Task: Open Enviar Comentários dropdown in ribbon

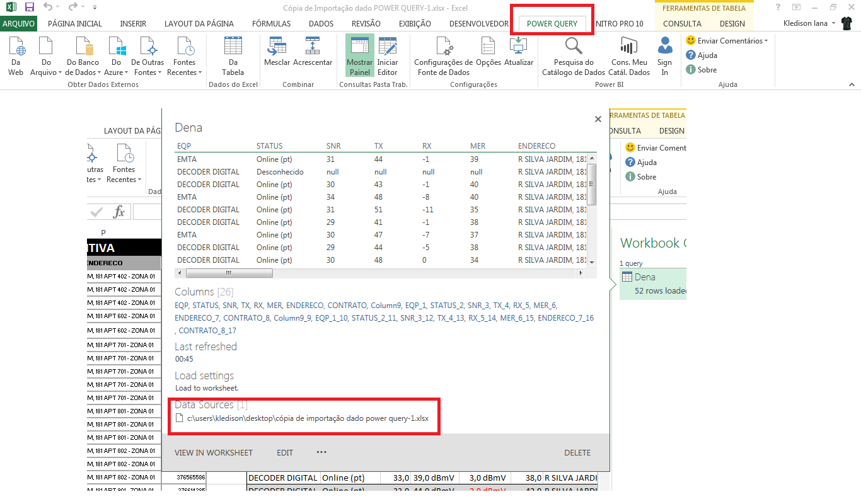Action: 727,40
